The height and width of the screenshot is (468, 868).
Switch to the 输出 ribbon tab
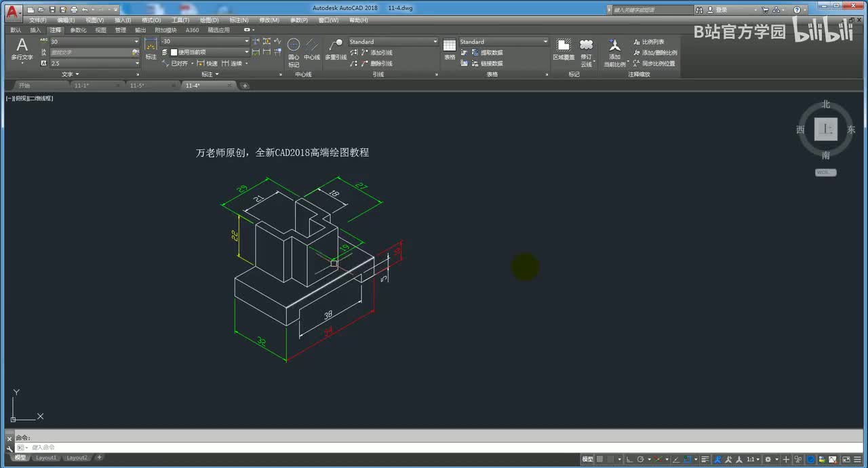[140, 30]
